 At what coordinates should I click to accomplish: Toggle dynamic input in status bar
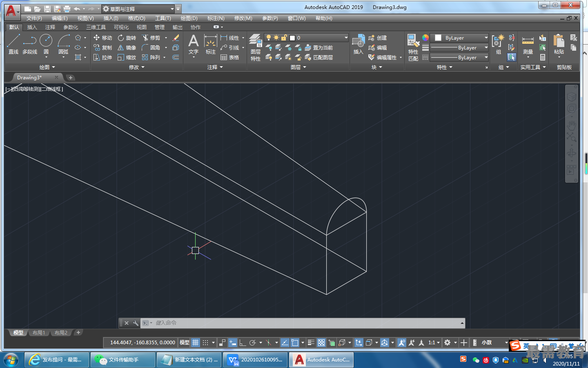(x=233, y=343)
